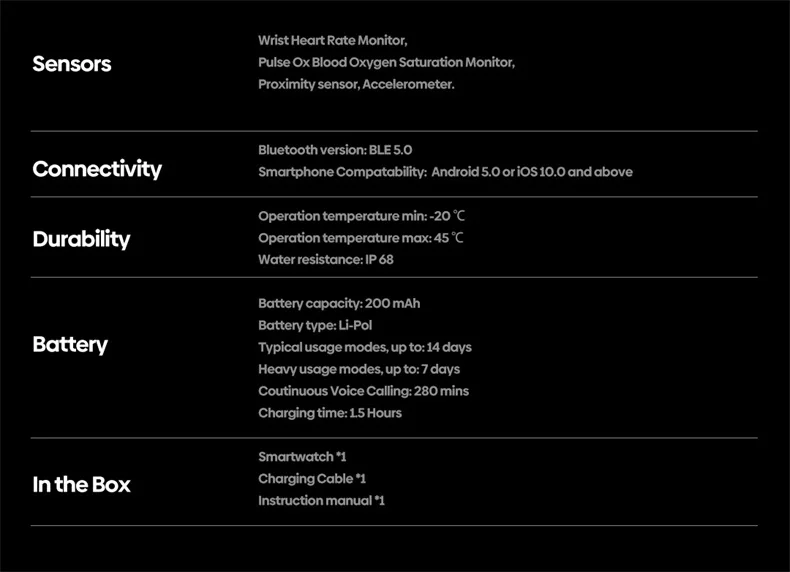790x572 pixels.
Task: Select the Connectivity section heading
Action: [x=97, y=169]
